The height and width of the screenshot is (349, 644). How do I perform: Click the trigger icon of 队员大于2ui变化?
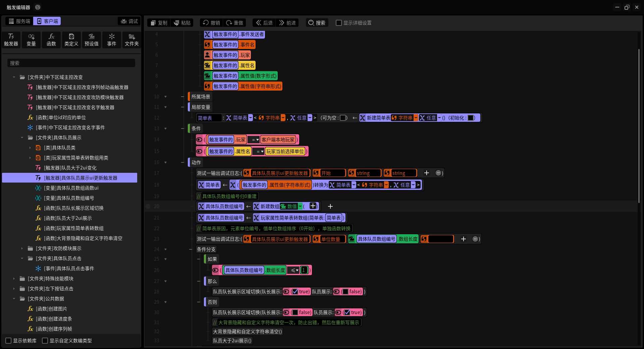(38, 168)
